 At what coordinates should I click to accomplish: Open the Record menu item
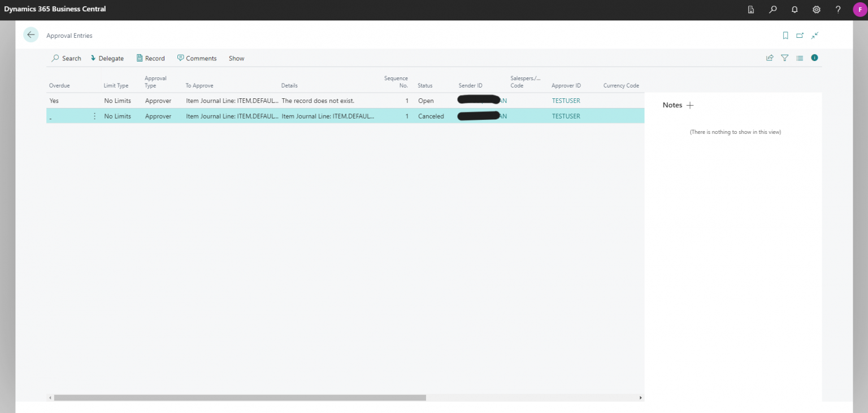[x=150, y=58]
